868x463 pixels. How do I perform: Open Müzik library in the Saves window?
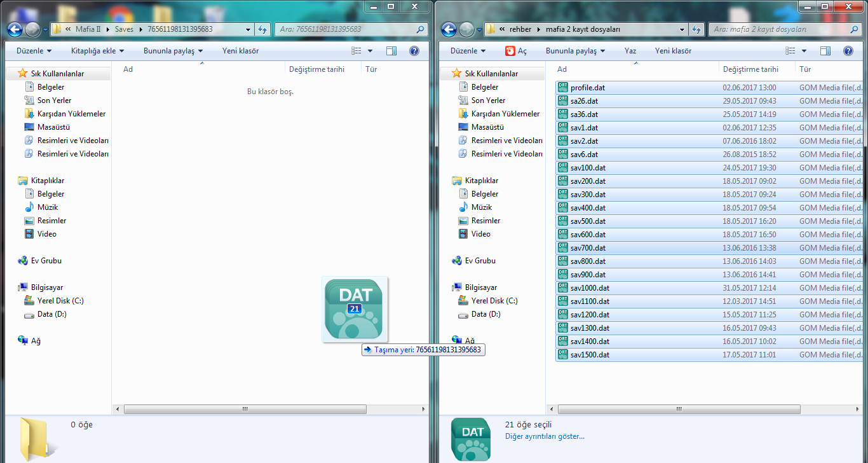point(48,207)
